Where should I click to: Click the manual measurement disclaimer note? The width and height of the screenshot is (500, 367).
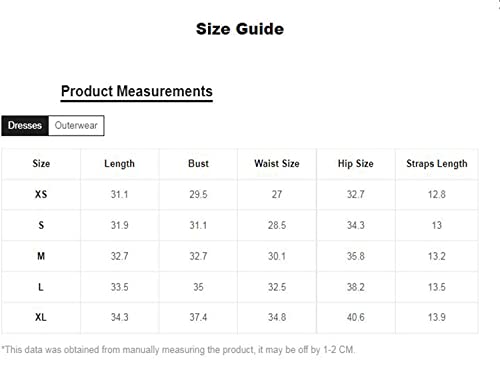[178, 350]
